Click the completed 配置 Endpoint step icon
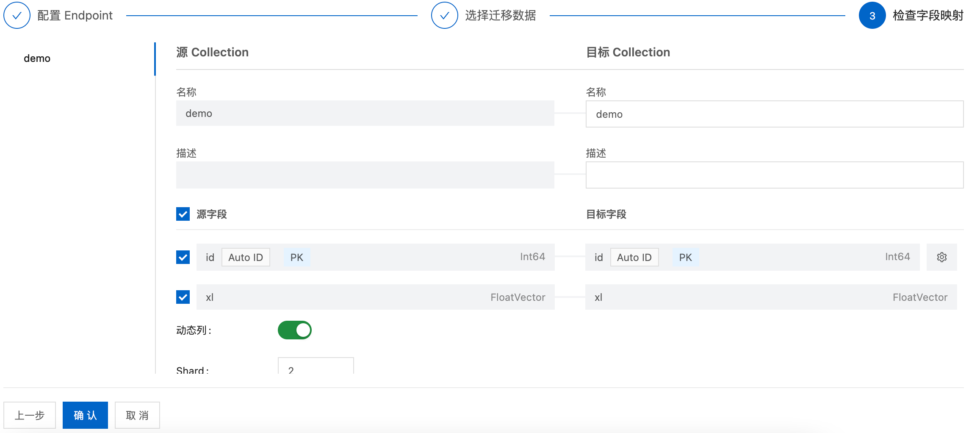The width and height of the screenshot is (980, 433). [x=17, y=16]
